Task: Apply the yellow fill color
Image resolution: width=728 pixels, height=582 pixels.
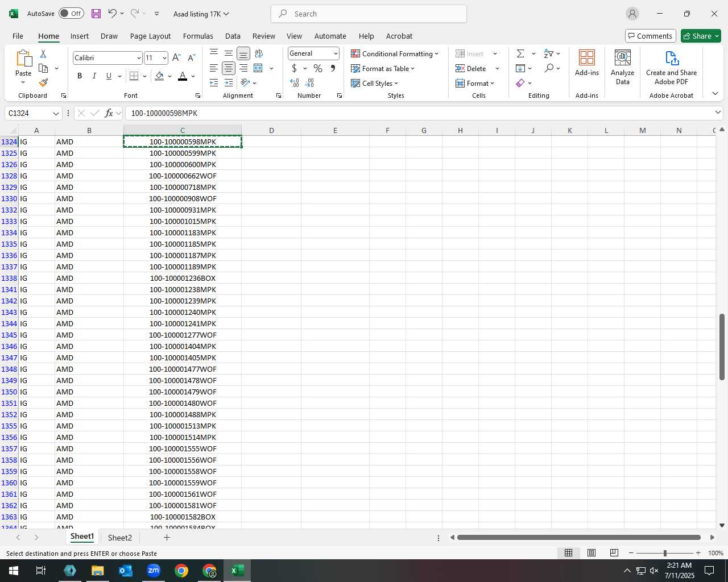Action: [159, 76]
